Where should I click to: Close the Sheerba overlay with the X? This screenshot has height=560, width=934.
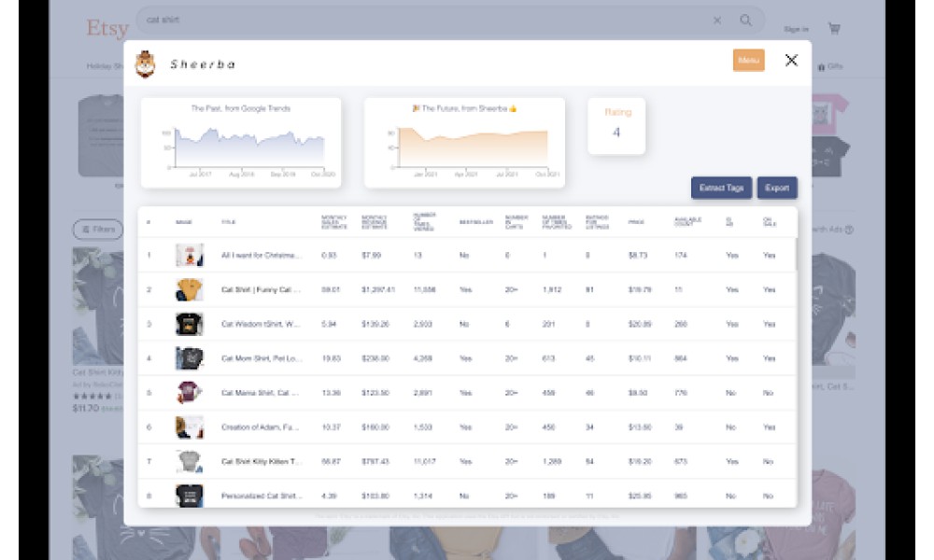click(791, 60)
